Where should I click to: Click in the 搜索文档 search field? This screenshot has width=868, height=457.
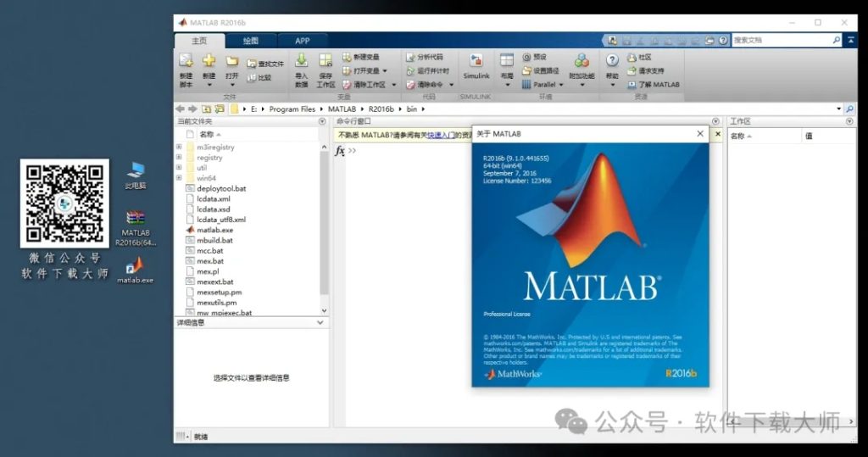(x=782, y=40)
